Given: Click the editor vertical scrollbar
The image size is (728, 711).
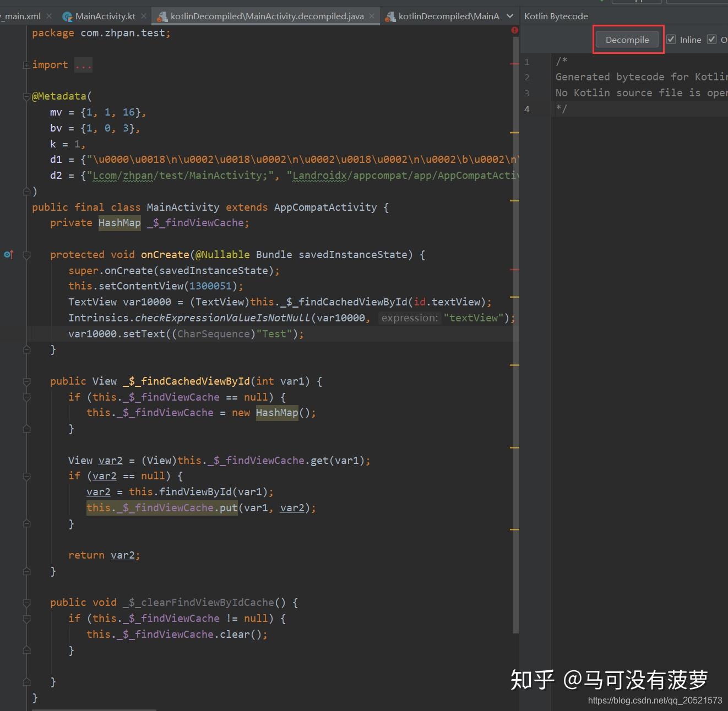Looking at the screenshot, I should tap(515, 330).
